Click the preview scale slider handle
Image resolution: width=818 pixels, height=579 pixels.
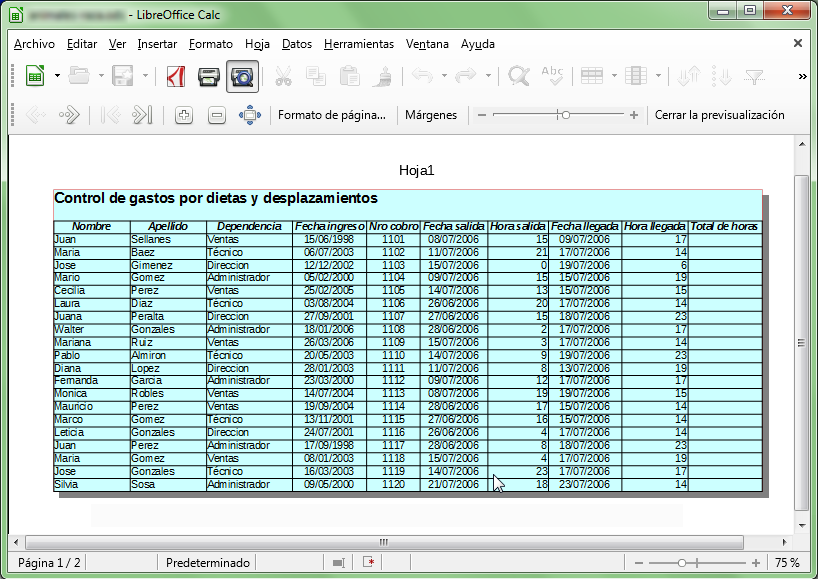(566, 115)
